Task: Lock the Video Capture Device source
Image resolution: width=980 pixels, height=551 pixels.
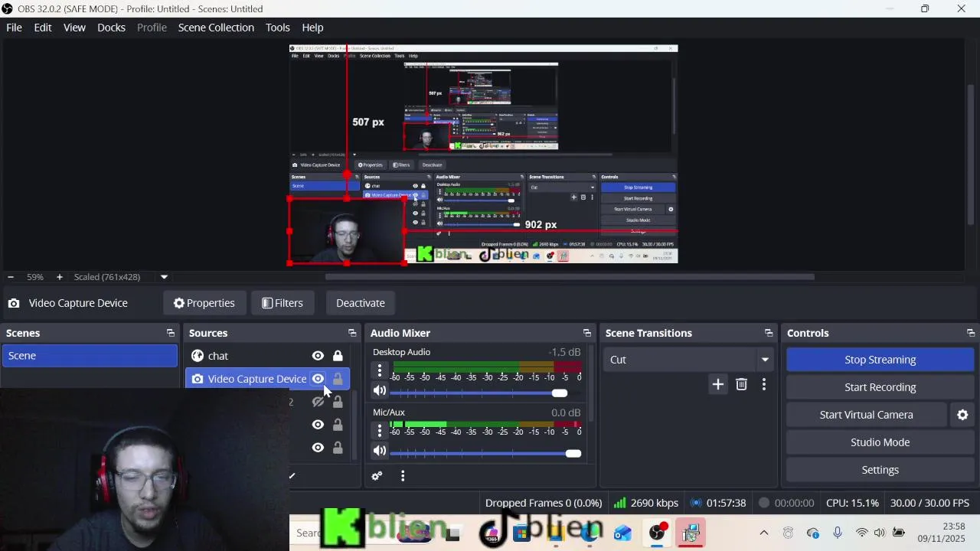Action: [x=338, y=379]
